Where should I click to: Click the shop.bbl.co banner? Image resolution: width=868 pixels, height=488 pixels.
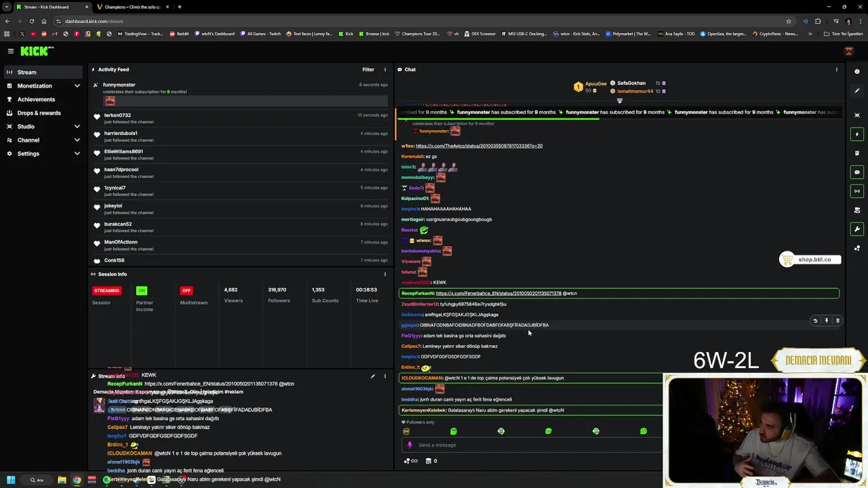tap(810, 260)
